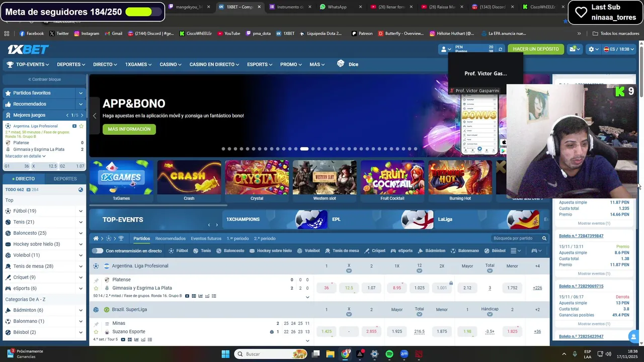Open File Explorer from the taskbar
Image resolution: width=644 pixels, height=362 pixels.
331,354
